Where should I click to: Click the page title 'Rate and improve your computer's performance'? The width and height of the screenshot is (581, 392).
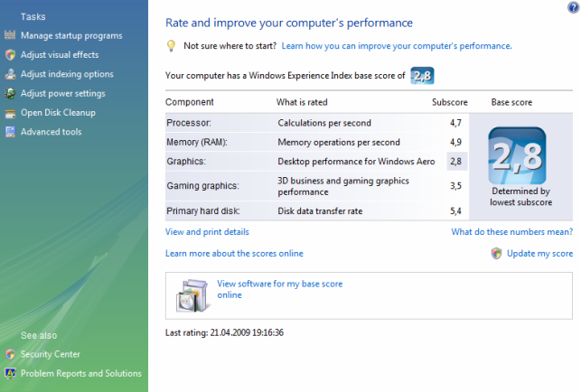tap(289, 23)
